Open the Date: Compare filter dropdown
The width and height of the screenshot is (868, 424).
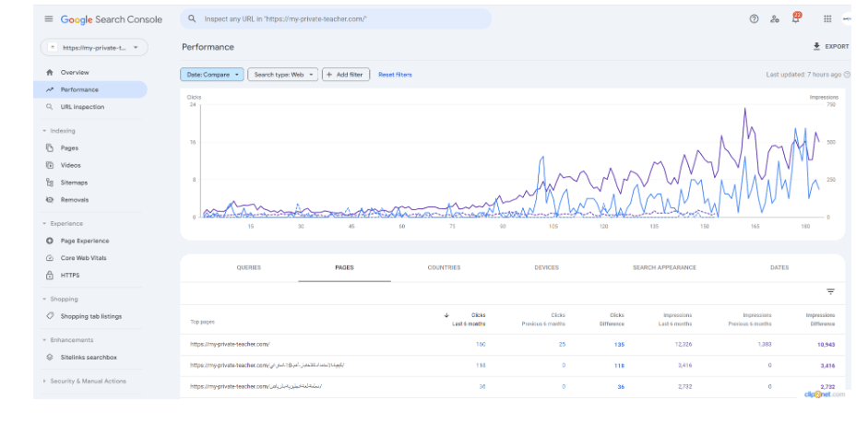212,75
